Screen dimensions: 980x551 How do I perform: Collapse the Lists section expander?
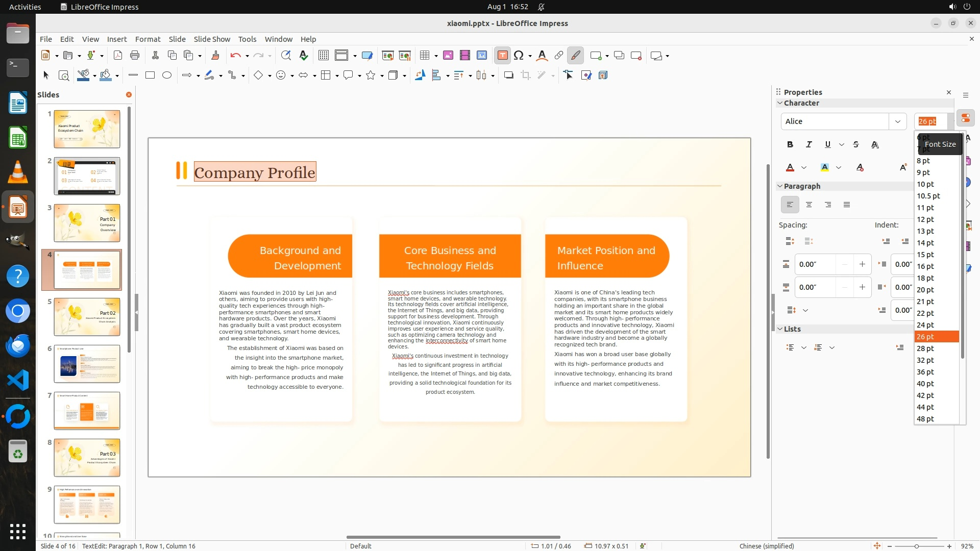tap(780, 329)
